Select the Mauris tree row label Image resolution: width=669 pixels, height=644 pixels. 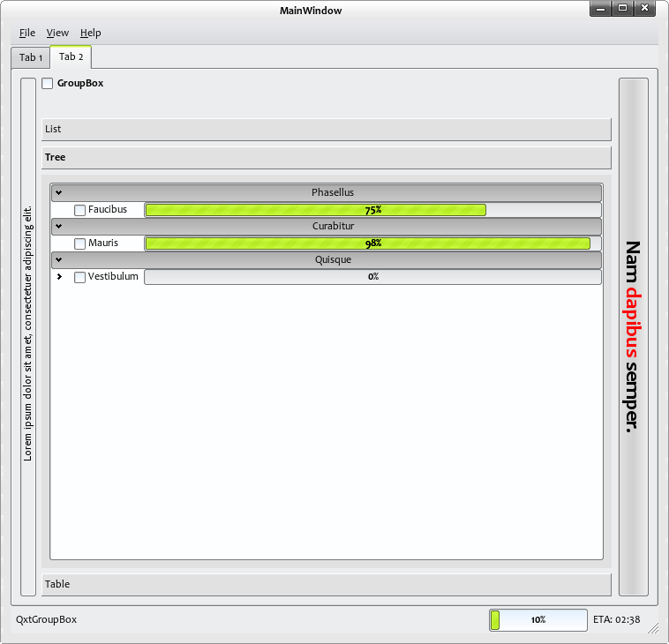point(103,243)
